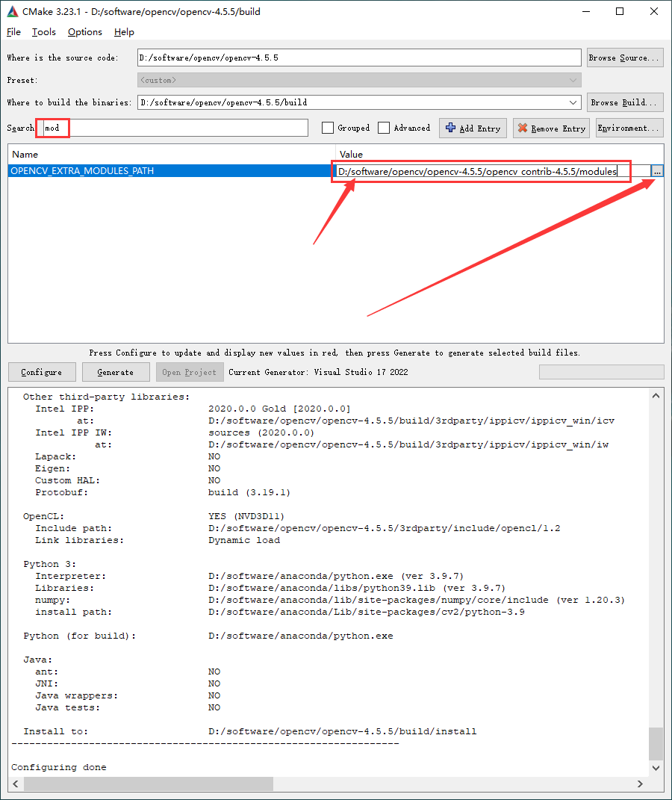This screenshot has height=800, width=672.
Task: Click the modules path value field
Action: (x=493, y=172)
